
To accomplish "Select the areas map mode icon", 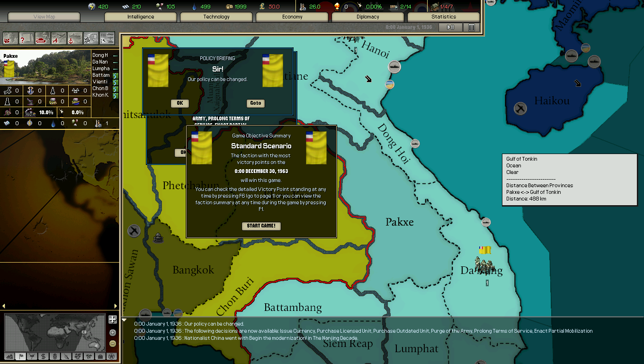I will click(x=89, y=356).
